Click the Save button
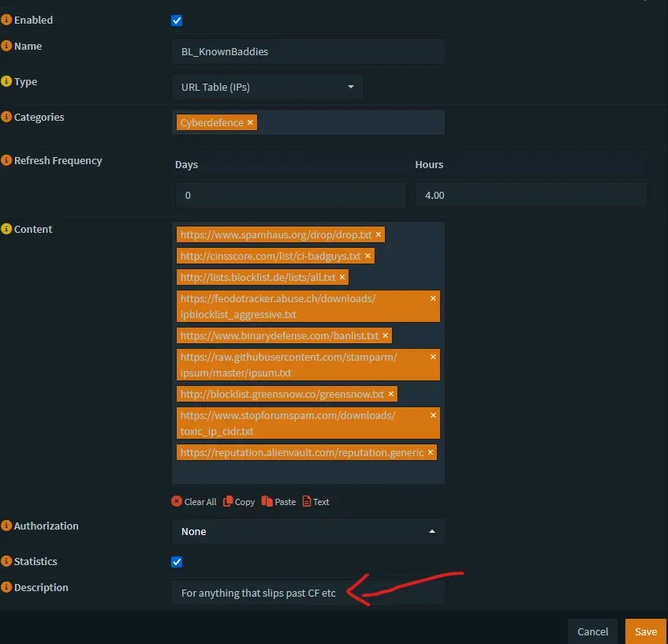Screen dimensions: 668x644 (x=646, y=631)
